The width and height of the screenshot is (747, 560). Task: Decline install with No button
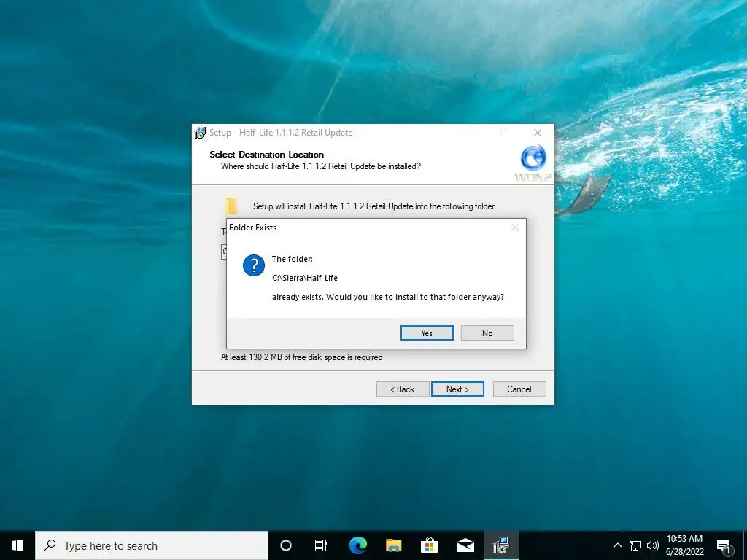(487, 332)
